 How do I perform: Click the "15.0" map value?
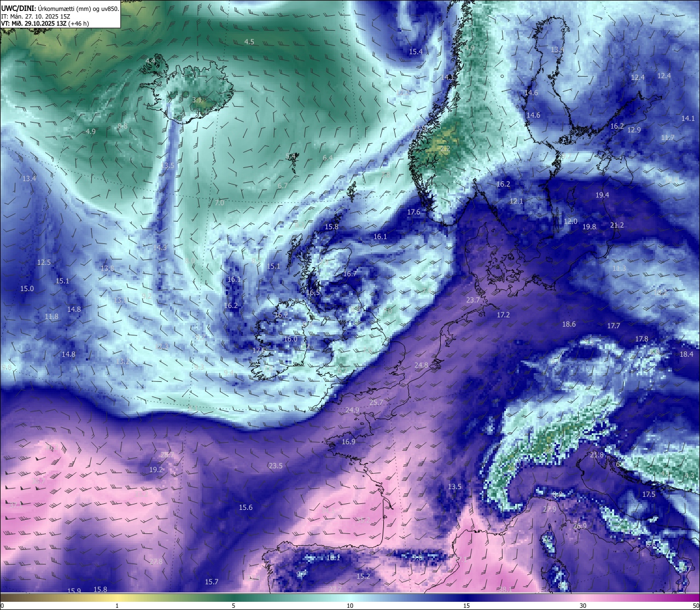(27, 289)
